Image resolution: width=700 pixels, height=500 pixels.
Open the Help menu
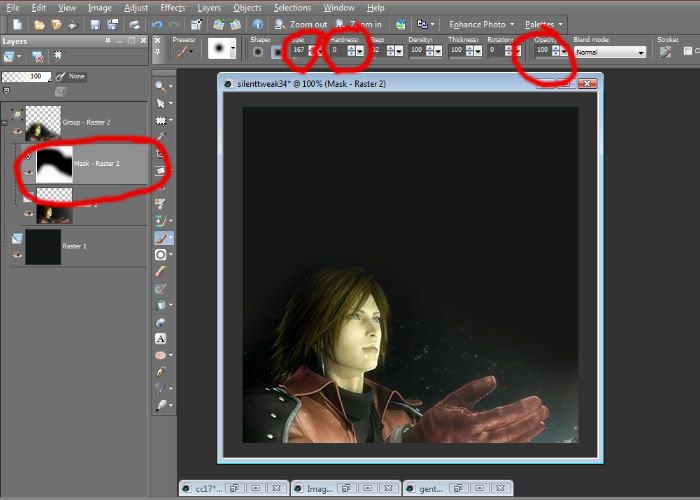coord(375,8)
